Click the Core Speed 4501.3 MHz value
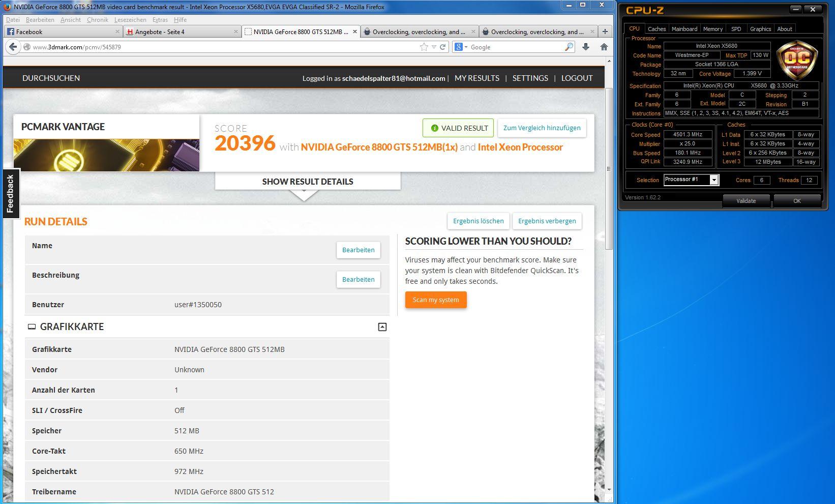The image size is (835, 504). pos(688,135)
